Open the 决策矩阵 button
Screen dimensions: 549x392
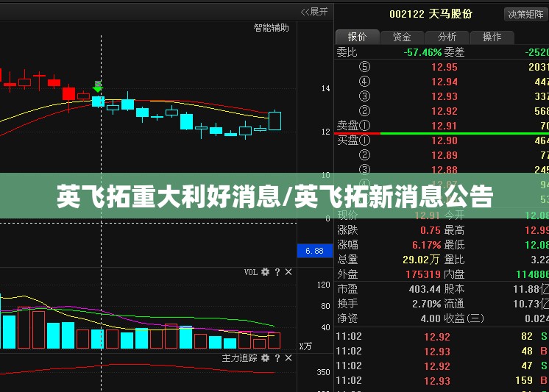coord(525,15)
